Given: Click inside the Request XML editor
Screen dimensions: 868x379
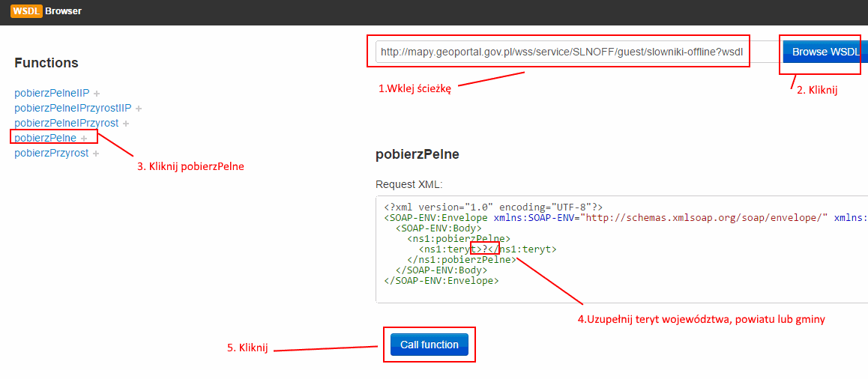Looking at the screenshot, I should coord(621,249).
